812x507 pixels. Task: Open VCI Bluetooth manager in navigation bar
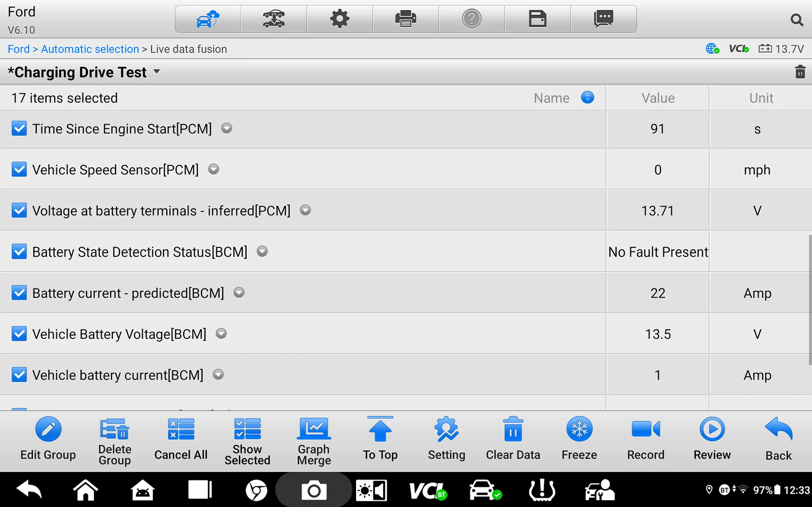(x=428, y=491)
